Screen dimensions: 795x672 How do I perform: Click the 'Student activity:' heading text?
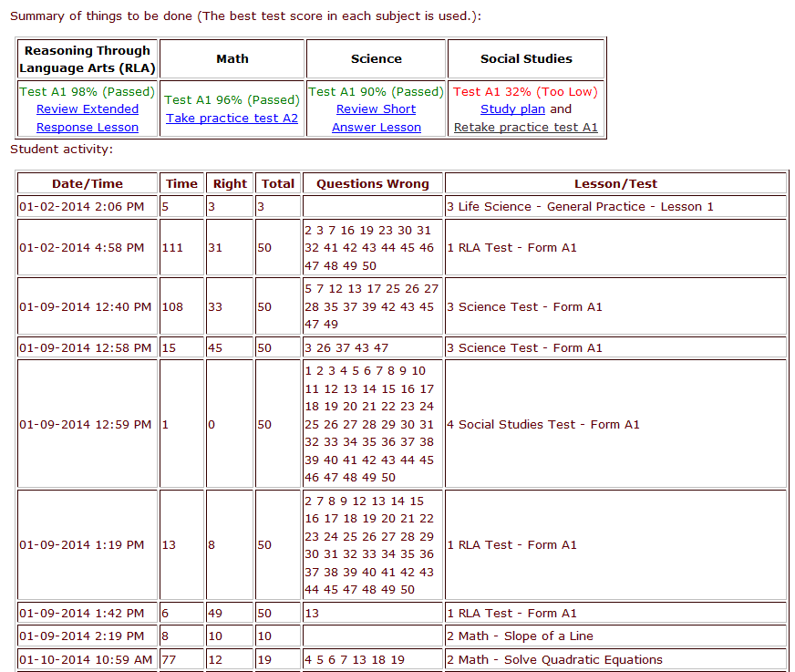coord(61,150)
